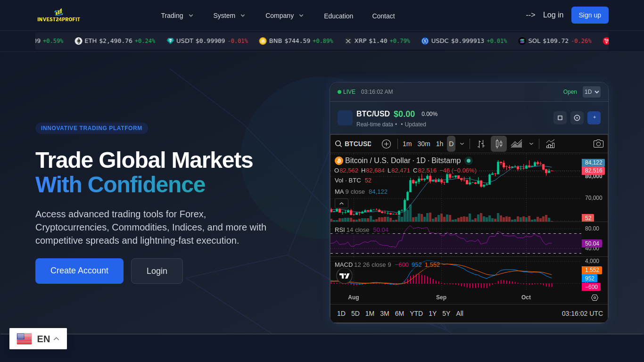Click the TradingView logo on chart
This screenshot has width=644, height=362.
click(x=345, y=276)
